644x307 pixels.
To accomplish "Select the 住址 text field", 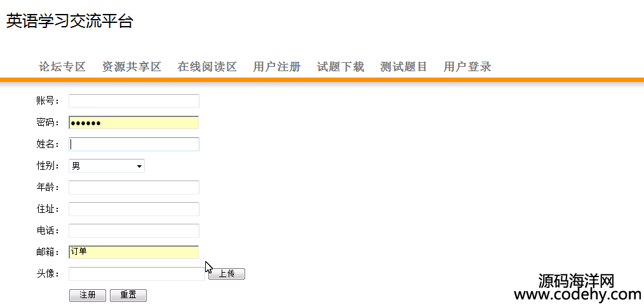I will tap(134, 208).
